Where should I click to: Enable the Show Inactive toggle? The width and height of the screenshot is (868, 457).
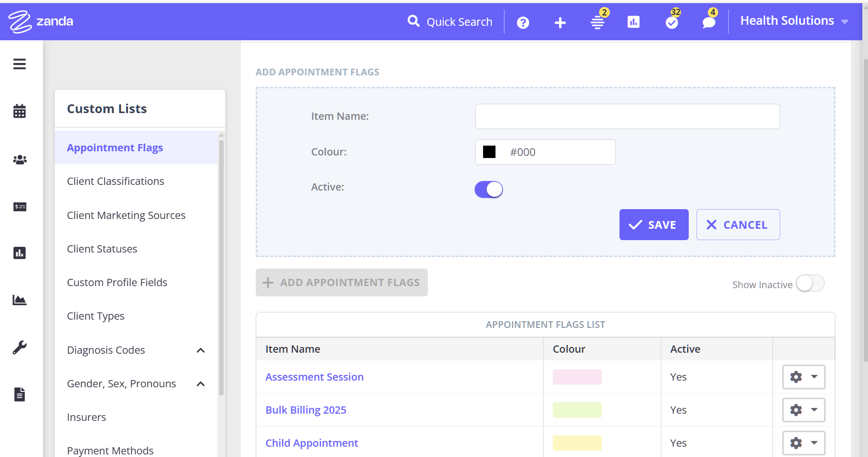[810, 283]
